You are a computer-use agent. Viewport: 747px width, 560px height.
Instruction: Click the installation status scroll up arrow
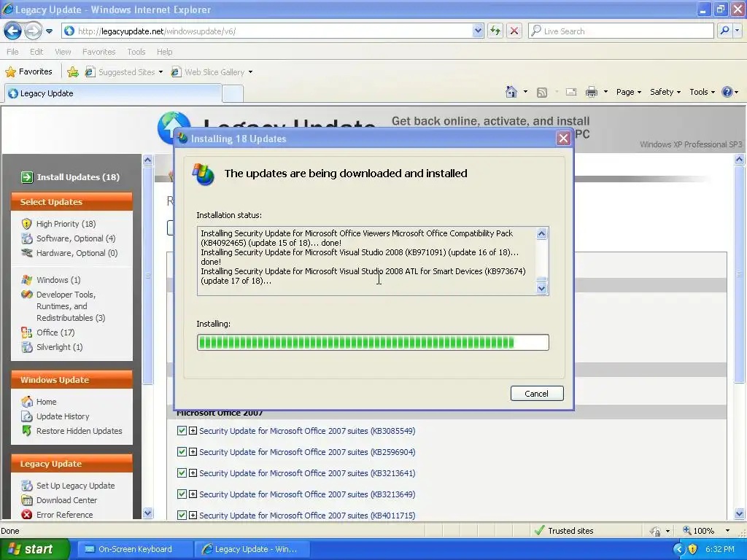pyautogui.click(x=542, y=233)
